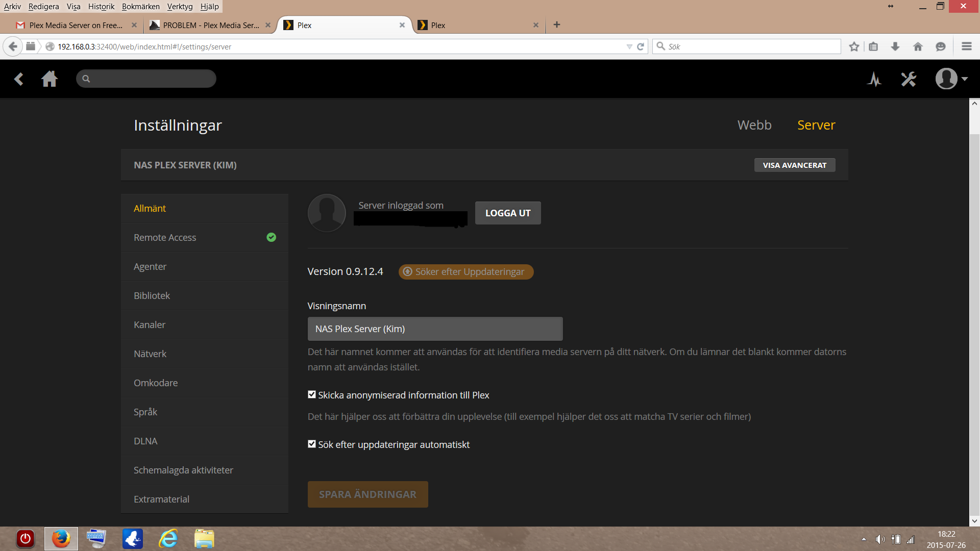Screen dimensions: 980x551
Task: Open Omkodare settings section
Action: pos(205,383)
